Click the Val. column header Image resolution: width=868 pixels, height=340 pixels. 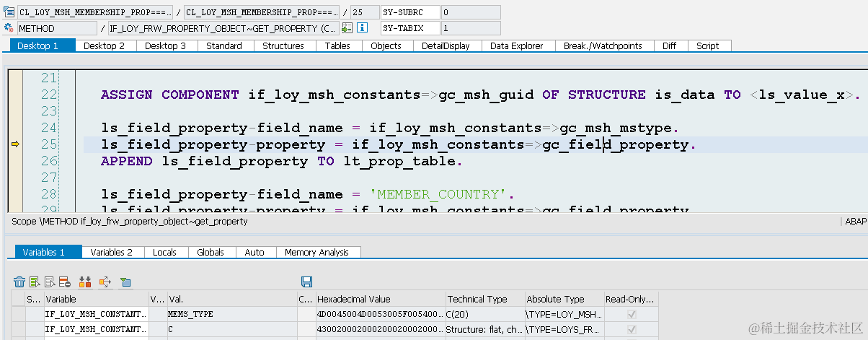(231, 299)
